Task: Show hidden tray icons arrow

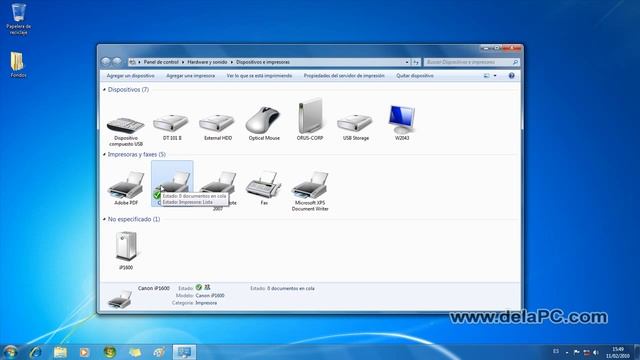Action: (x=567, y=353)
